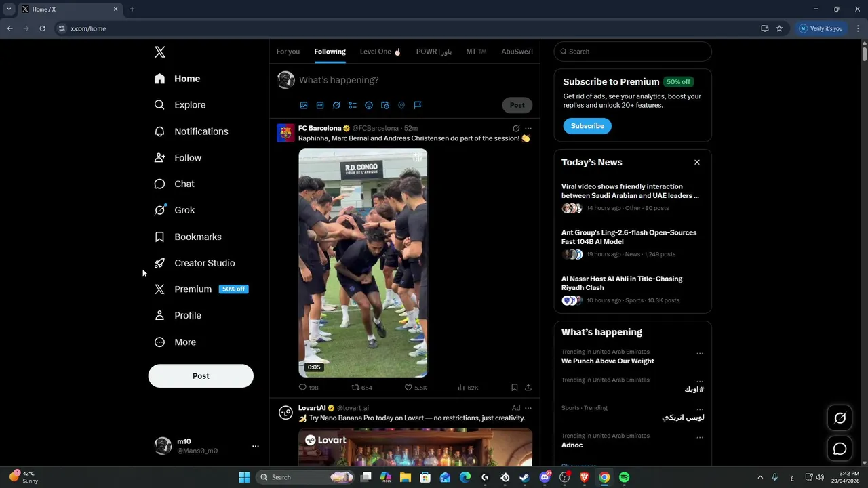Open the Level One tab
Image resolution: width=868 pixels, height=488 pixels.
click(380, 52)
